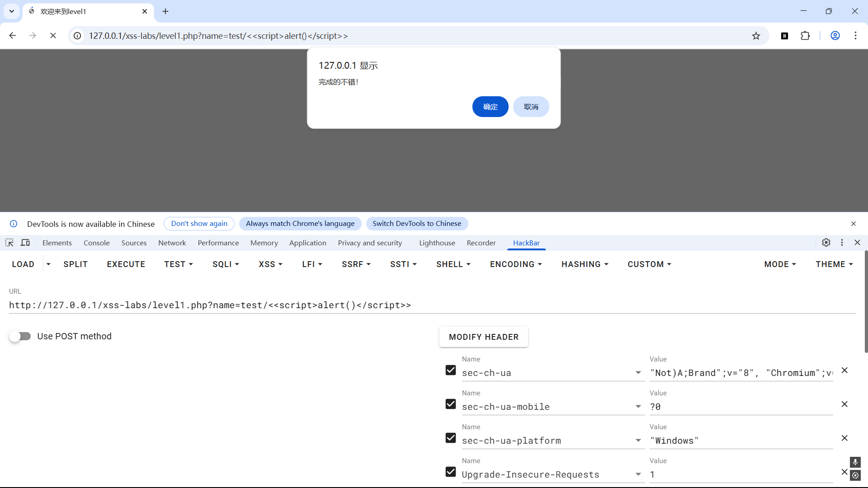The image size is (868, 488).
Task: Open the CUSTOM dropdown menu
Action: tap(649, 264)
